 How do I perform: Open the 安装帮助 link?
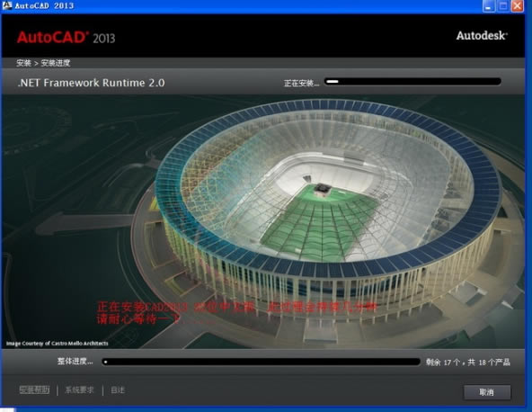click(x=34, y=390)
